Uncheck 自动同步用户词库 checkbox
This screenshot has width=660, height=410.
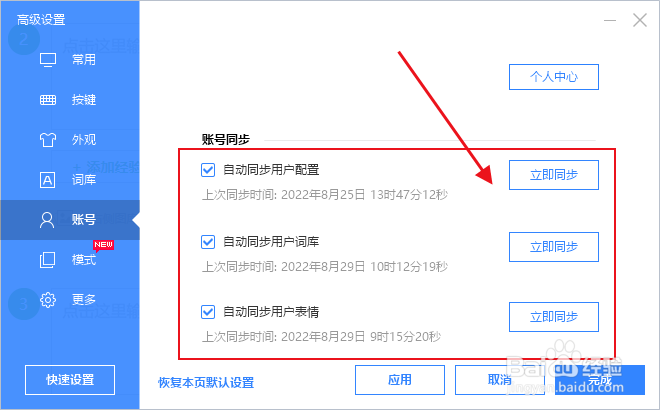tap(208, 242)
